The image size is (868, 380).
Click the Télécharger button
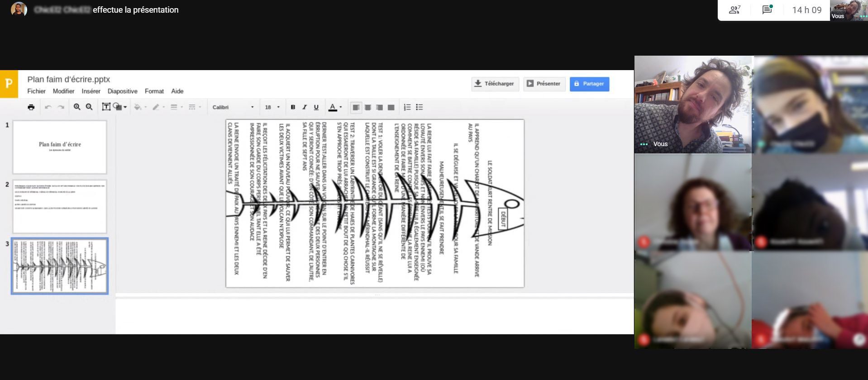coord(494,84)
